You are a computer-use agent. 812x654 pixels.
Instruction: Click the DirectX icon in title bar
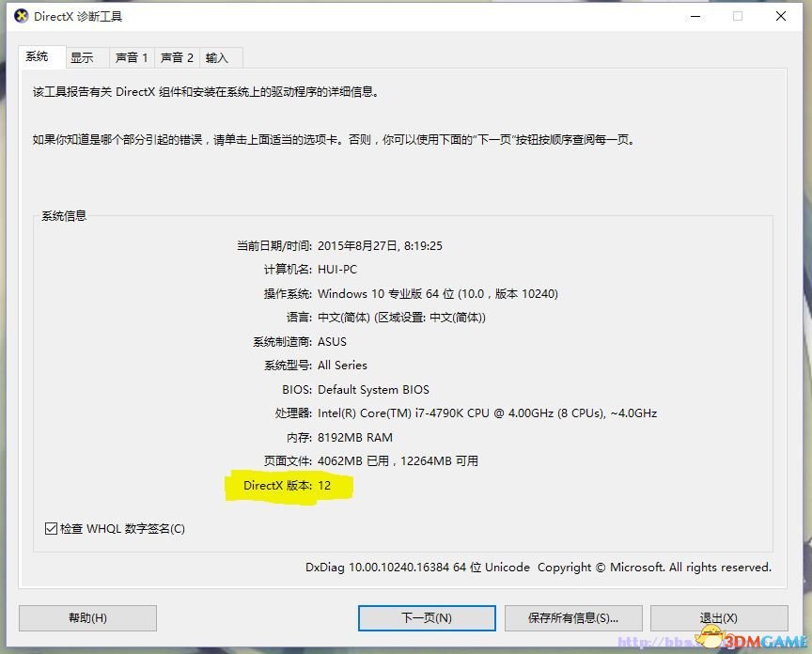tap(20, 16)
